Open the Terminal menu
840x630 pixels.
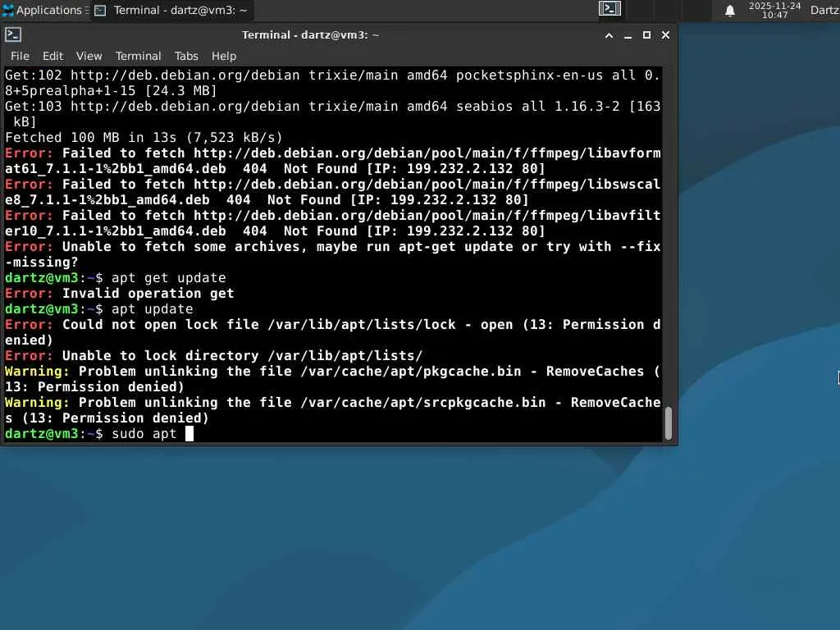tap(138, 56)
